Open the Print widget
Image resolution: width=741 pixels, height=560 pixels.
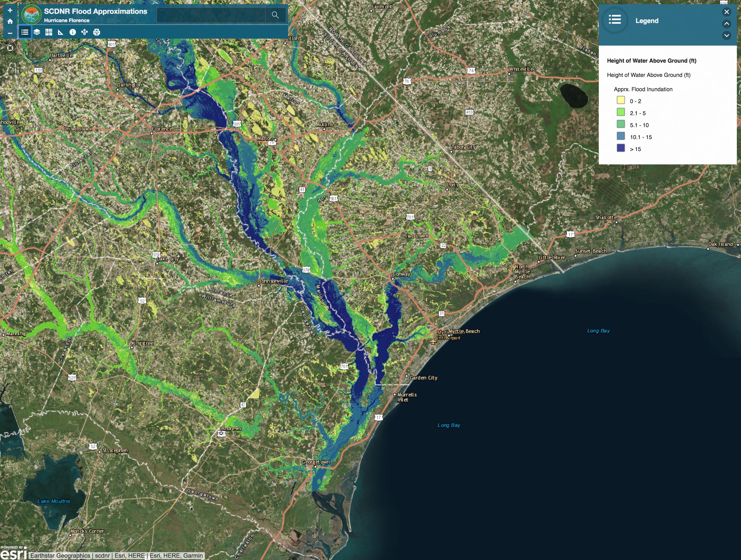coord(96,32)
